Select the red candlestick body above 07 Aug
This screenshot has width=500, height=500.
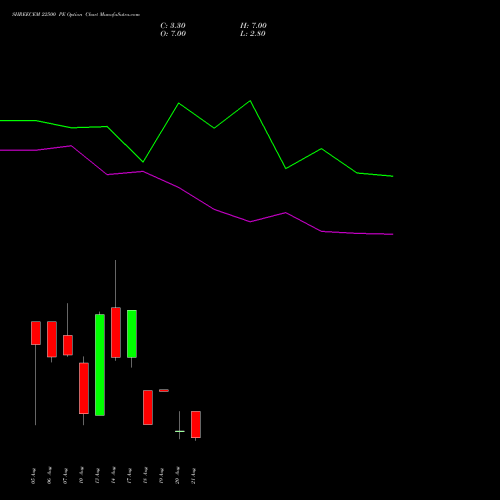click(68, 345)
